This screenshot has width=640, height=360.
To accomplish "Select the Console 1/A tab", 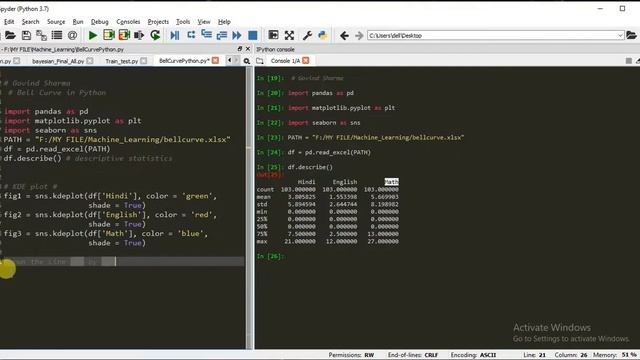I will tap(285, 61).
